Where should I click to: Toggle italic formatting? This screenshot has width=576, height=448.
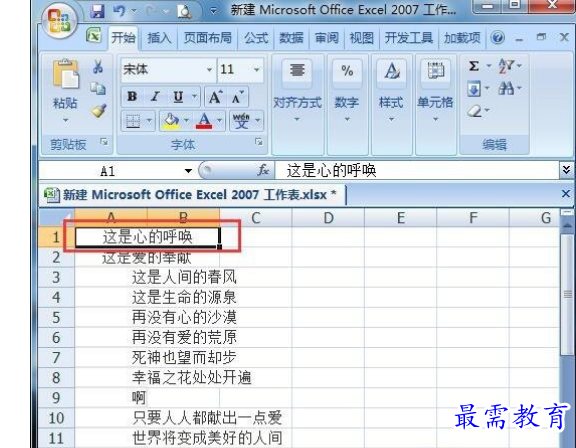click(x=155, y=97)
